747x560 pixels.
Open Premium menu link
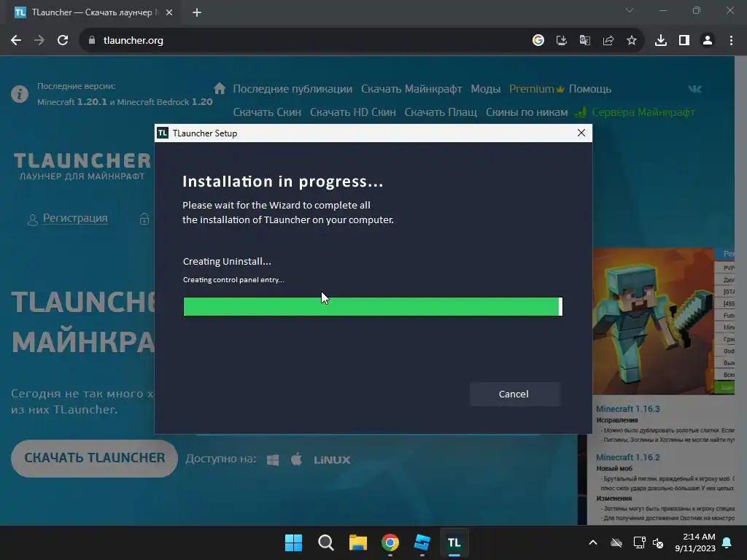tap(536, 89)
